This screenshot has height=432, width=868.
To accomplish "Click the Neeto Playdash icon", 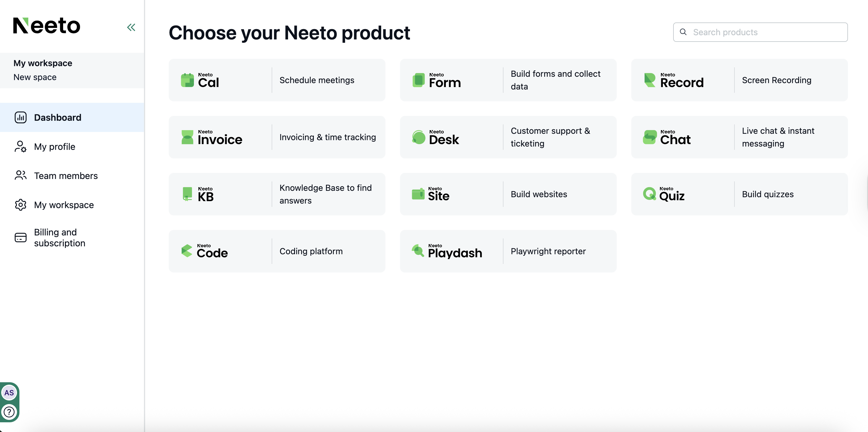I will point(418,251).
